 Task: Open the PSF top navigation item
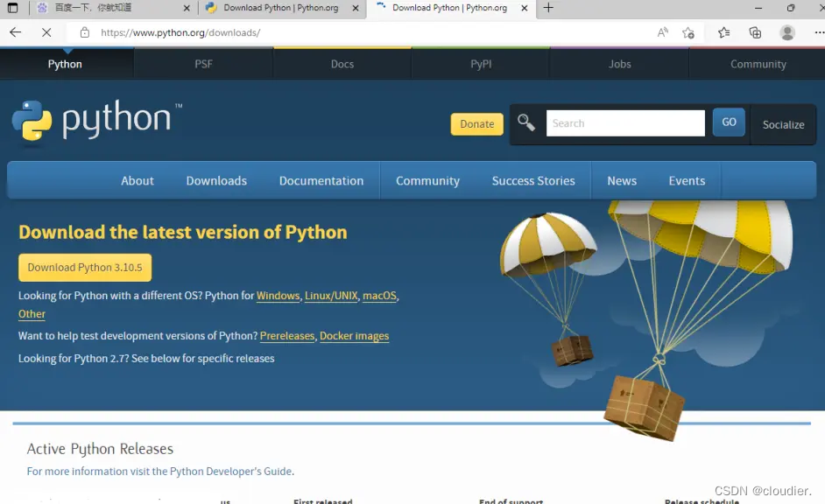pos(203,64)
